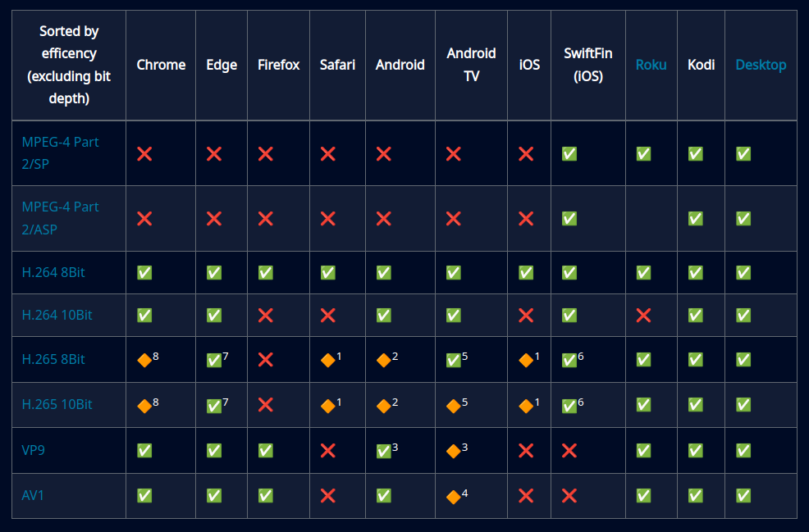This screenshot has height=532, width=809.
Task: Follow the H.264 8Bit link
Action: pyautogui.click(x=53, y=273)
